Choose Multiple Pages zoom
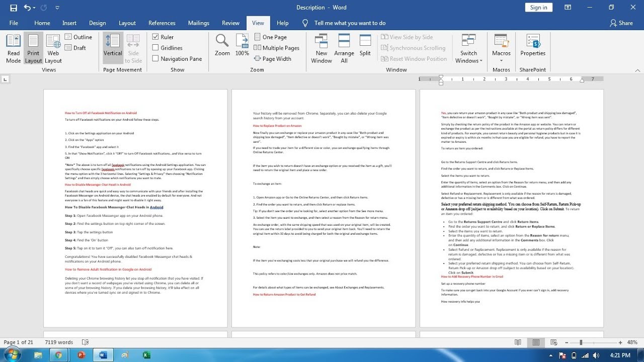 276,48
